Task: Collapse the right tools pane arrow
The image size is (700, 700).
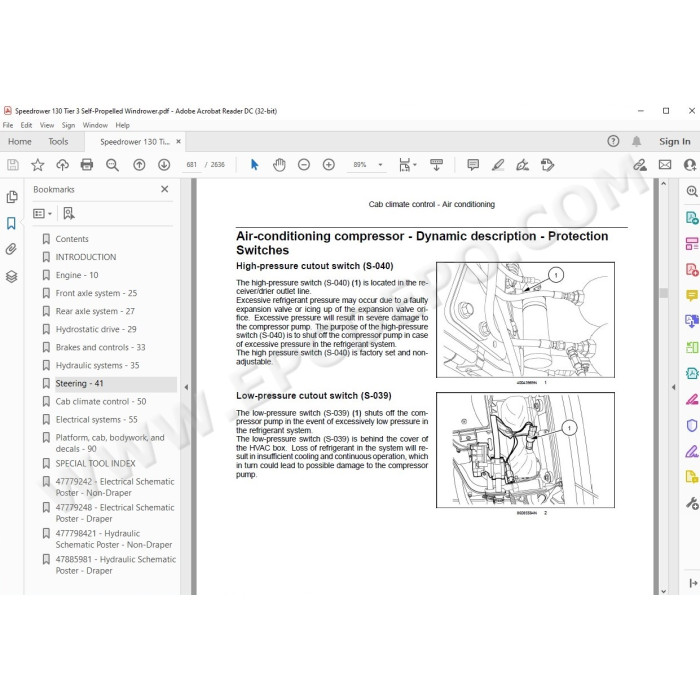Action: click(x=674, y=387)
